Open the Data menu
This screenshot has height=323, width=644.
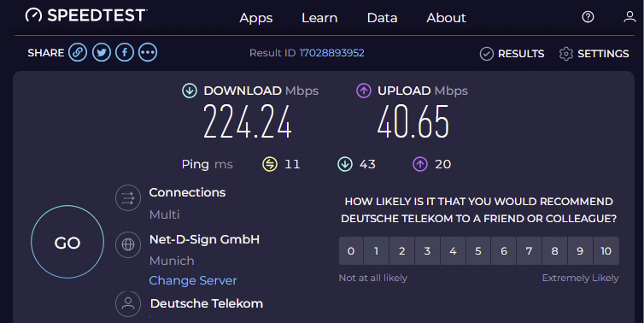[382, 18]
